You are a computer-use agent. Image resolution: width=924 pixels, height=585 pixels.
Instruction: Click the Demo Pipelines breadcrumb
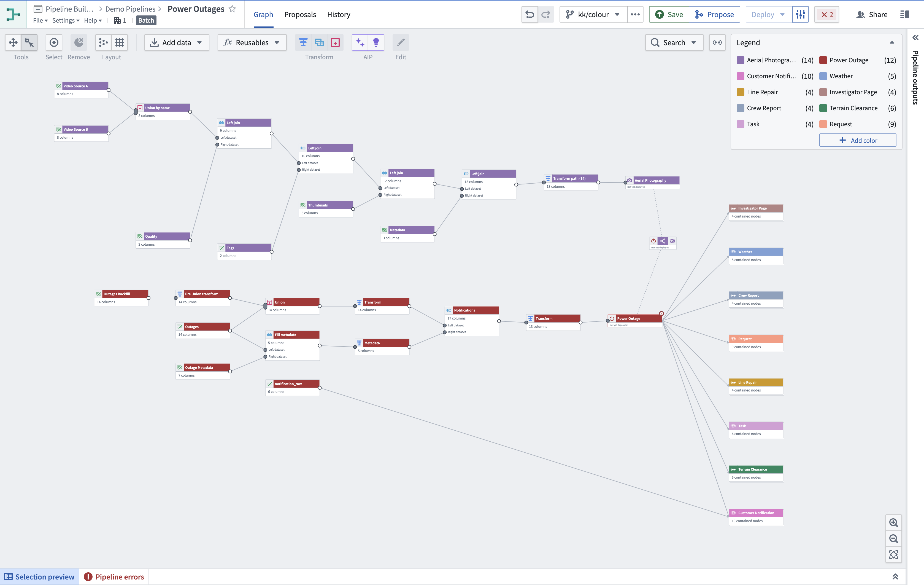pos(130,9)
